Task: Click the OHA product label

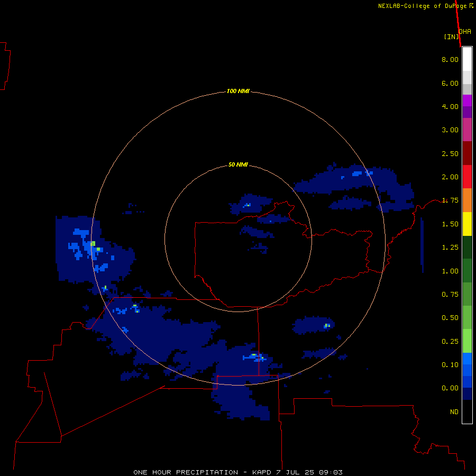Action: point(465,32)
